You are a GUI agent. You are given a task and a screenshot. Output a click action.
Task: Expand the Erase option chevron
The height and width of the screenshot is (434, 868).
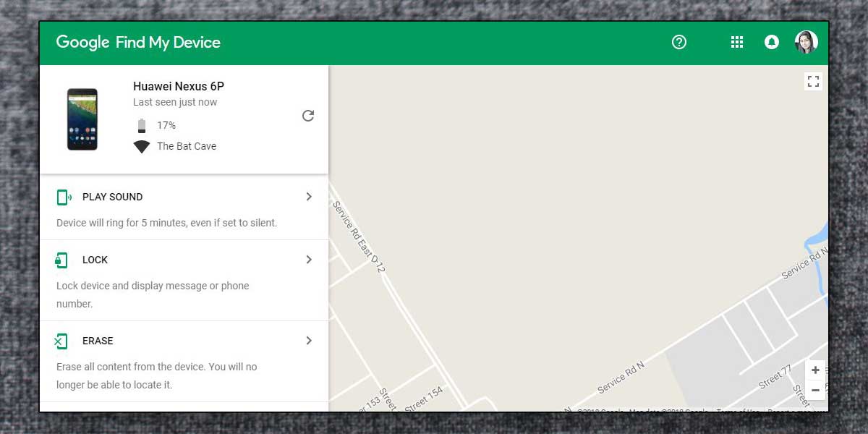point(309,341)
